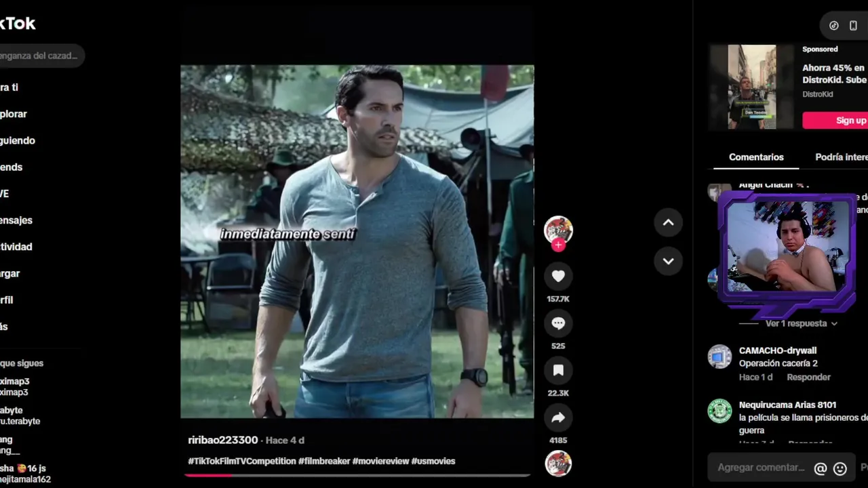This screenshot has height=488, width=868.
Task: Open the Actividad sidebar item
Action: (16, 247)
